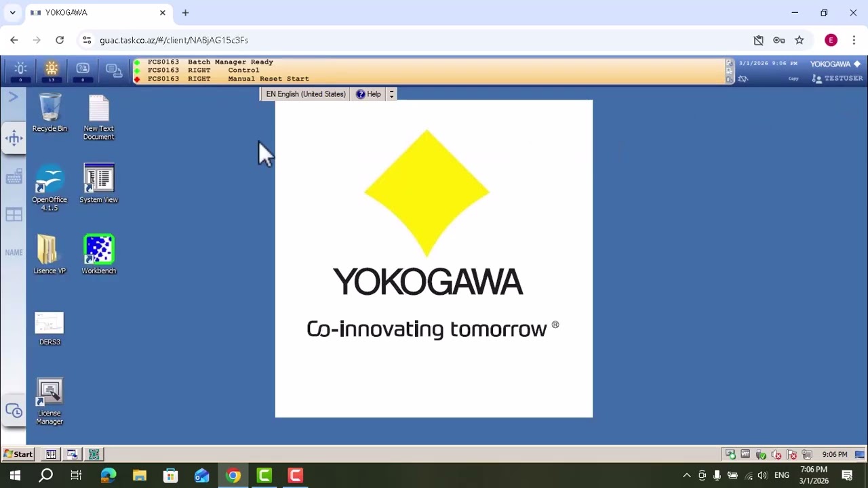868x488 pixels.
Task: Open File Explorer from the taskbar
Action: (x=140, y=475)
